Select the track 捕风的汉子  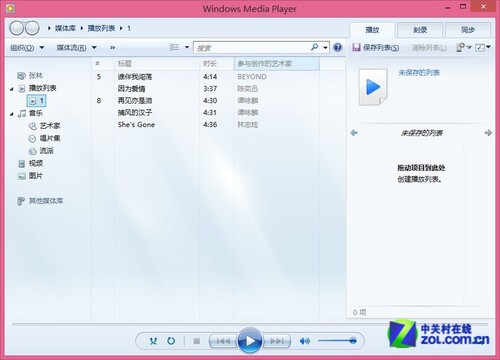(135, 113)
